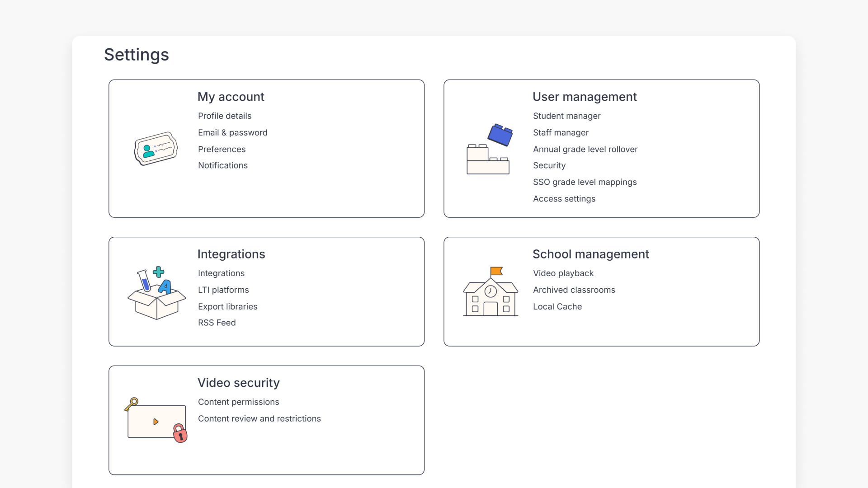This screenshot has width=868, height=488.
Task: Open SSO grade level mappings
Action: (585, 182)
